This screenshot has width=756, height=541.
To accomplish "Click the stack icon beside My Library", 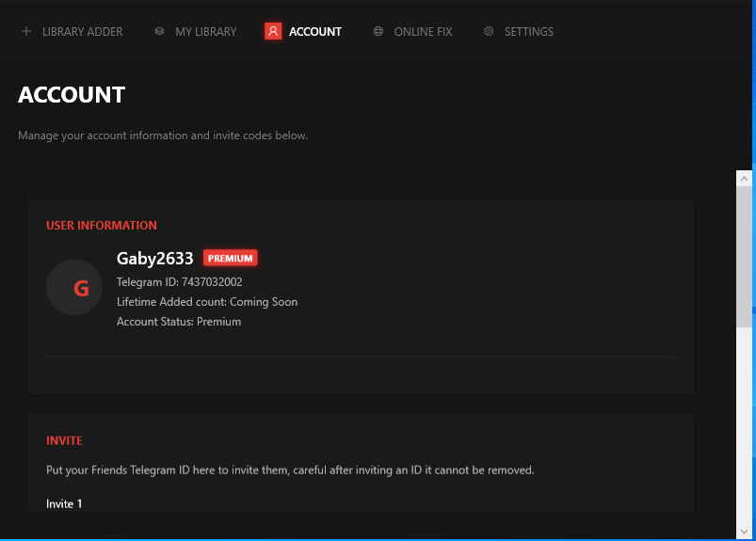I will coord(159,32).
